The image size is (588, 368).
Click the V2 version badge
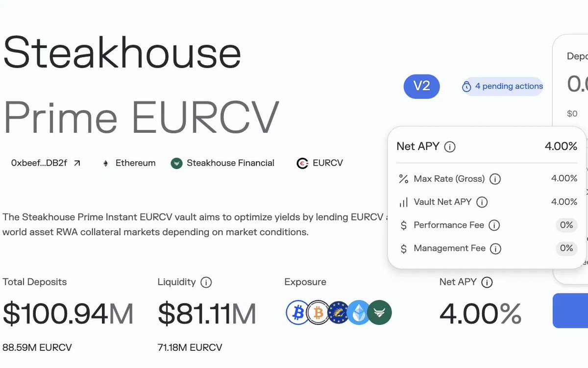point(421,86)
